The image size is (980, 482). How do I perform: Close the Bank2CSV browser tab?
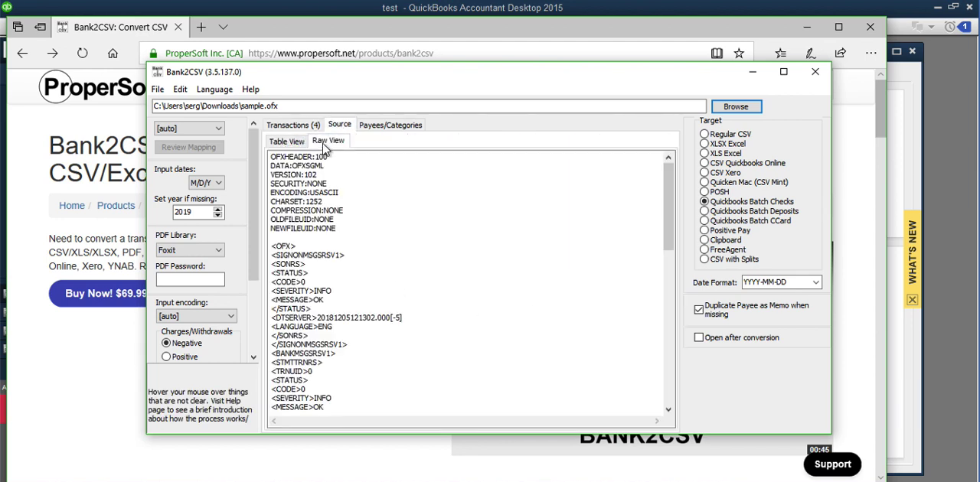[178, 27]
